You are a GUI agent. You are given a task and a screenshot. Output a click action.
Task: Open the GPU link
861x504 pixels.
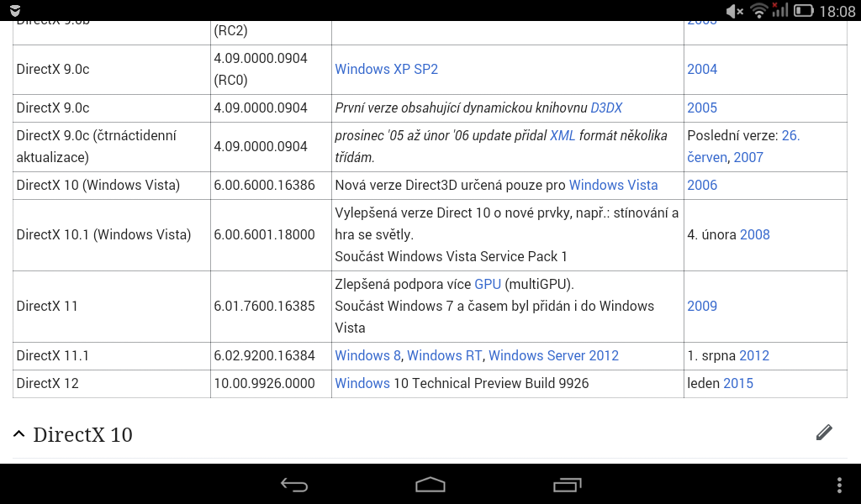488,284
